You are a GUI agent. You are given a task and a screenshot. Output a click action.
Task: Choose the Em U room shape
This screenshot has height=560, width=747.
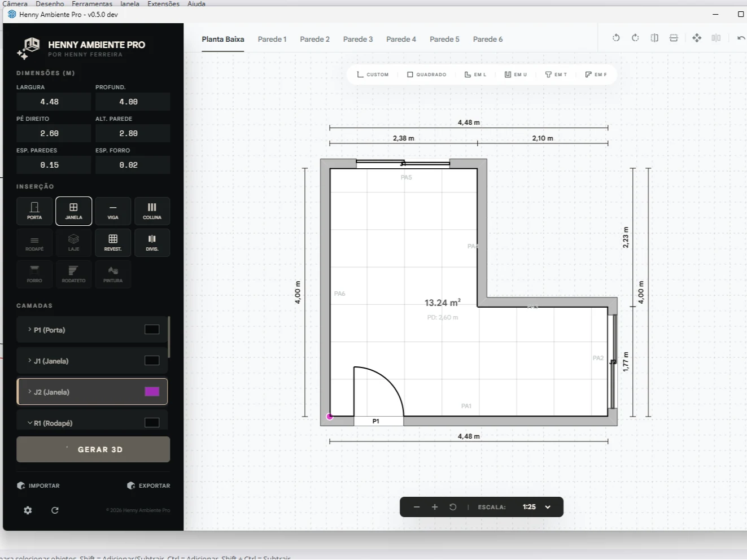pyautogui.click(x=516, y=75)
